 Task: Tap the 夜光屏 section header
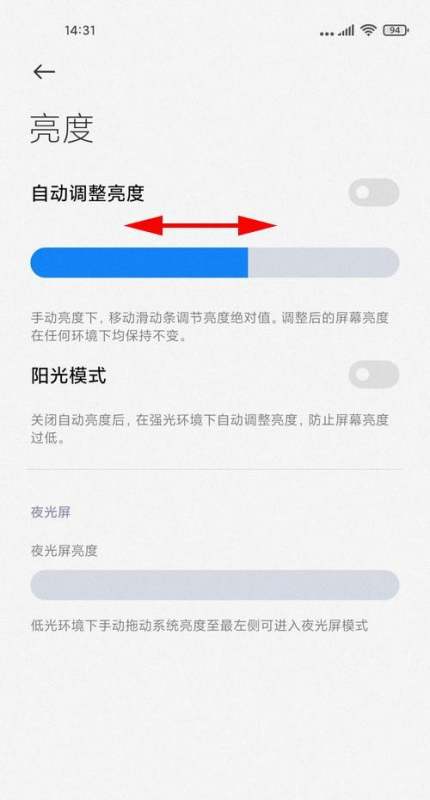[x=50, y=512]
